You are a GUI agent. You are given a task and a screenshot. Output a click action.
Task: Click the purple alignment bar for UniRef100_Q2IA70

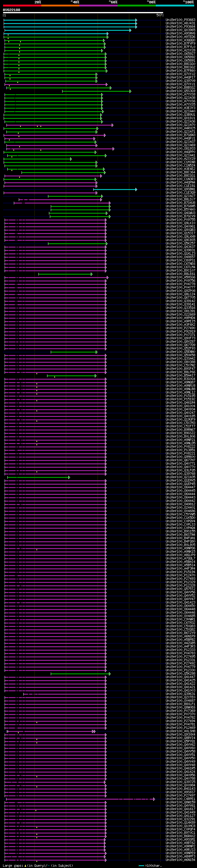pyautogui.click(x=60, y=125)
